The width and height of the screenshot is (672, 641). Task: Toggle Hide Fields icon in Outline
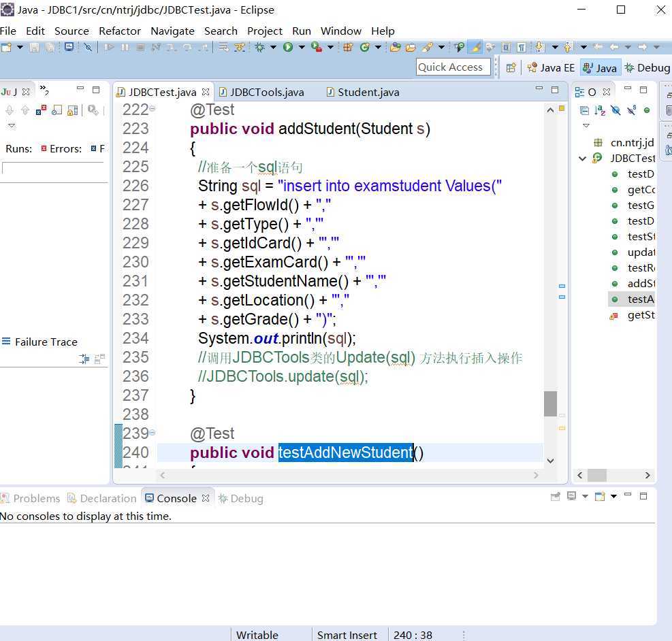tap(616, 111)
